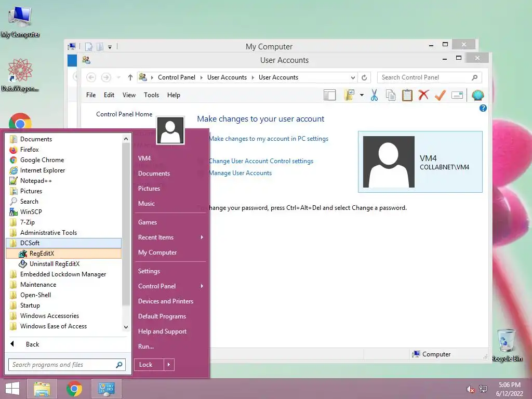
Task: Open Google Chrome from programs list
Action: (x=64, y=160)
